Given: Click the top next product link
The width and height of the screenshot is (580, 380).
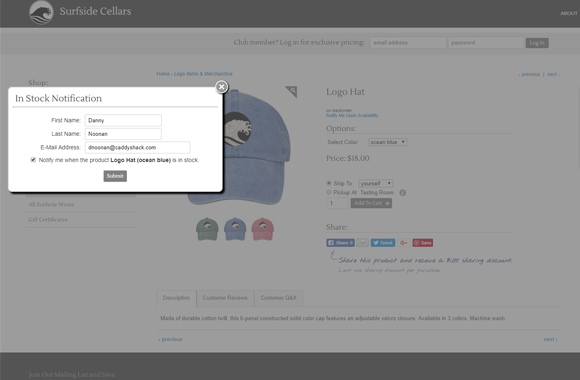Looking at the screenshot, I should coord(553,74).
